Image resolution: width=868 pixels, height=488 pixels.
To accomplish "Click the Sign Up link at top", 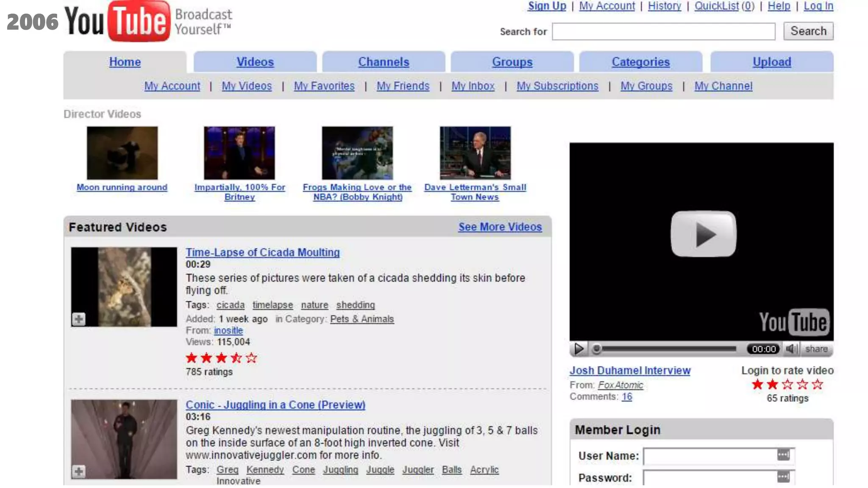I will pyautogui.click(x=547, y=6).
